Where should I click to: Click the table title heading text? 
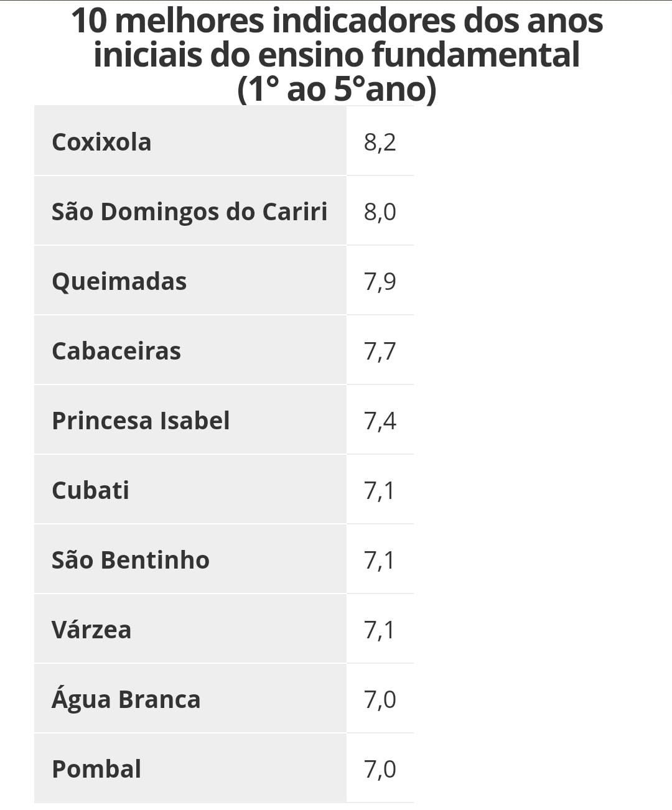pyautogui.click(x=337, y=55)
